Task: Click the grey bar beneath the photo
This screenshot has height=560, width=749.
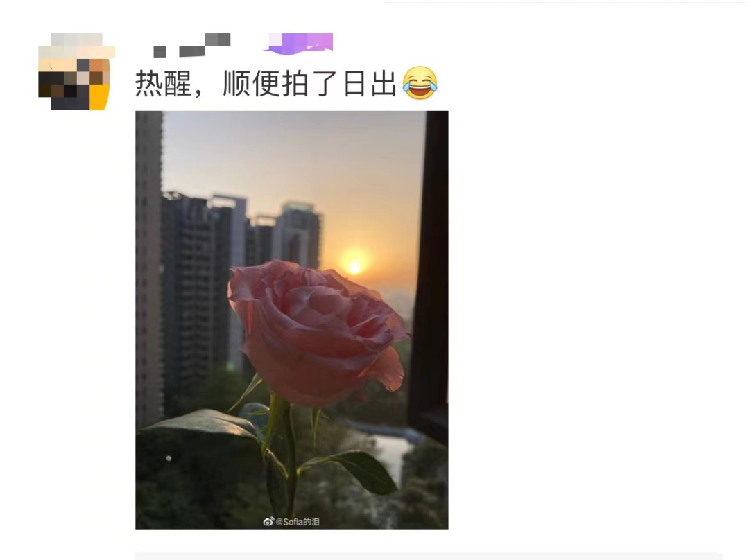Action: coord(428,556)
